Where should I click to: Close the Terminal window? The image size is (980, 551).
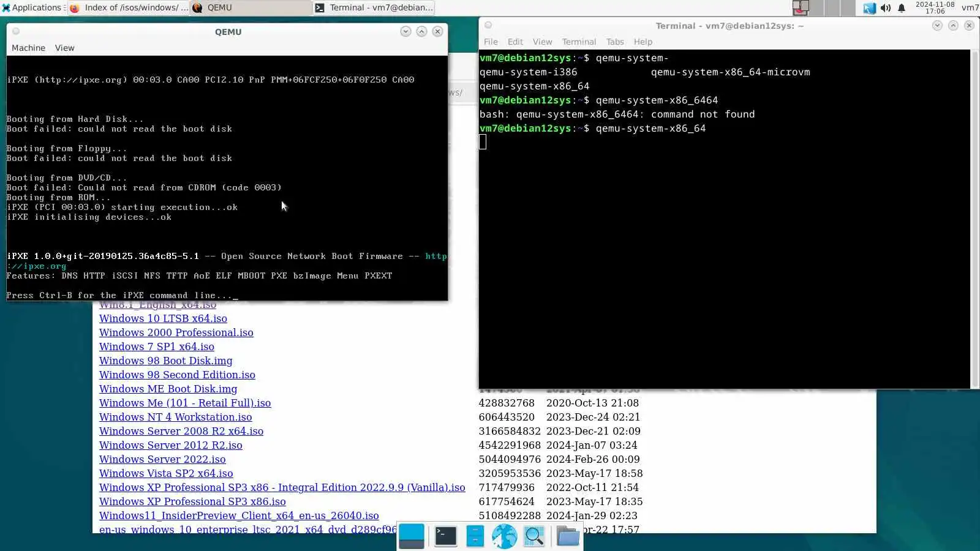pos(969,25)
